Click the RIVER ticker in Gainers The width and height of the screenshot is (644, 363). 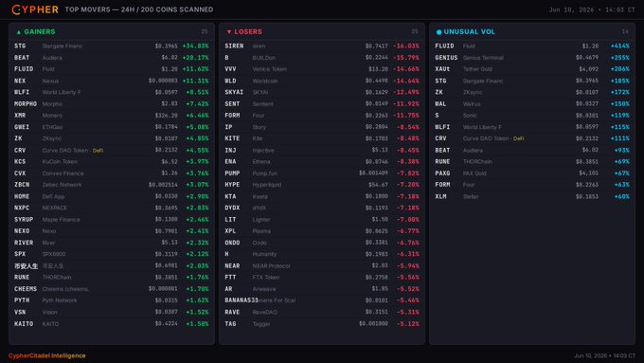coord(24,243)
